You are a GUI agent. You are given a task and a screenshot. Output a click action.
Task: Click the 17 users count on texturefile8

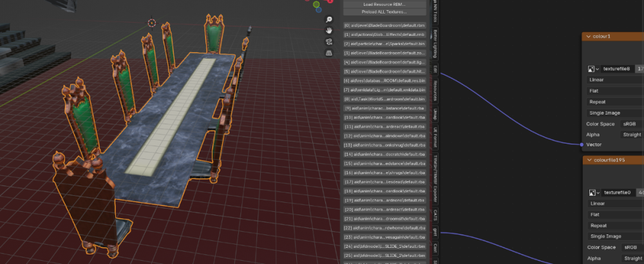click(640, 69)
